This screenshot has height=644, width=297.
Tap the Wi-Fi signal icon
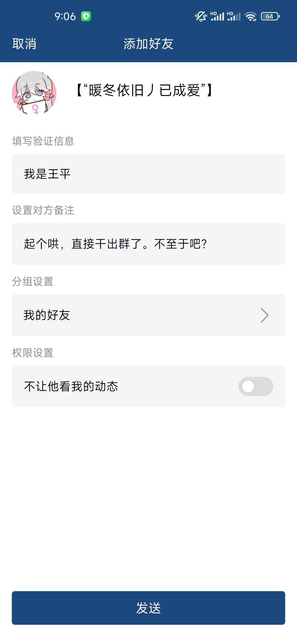pyautogui.click(x=251, y=17)
